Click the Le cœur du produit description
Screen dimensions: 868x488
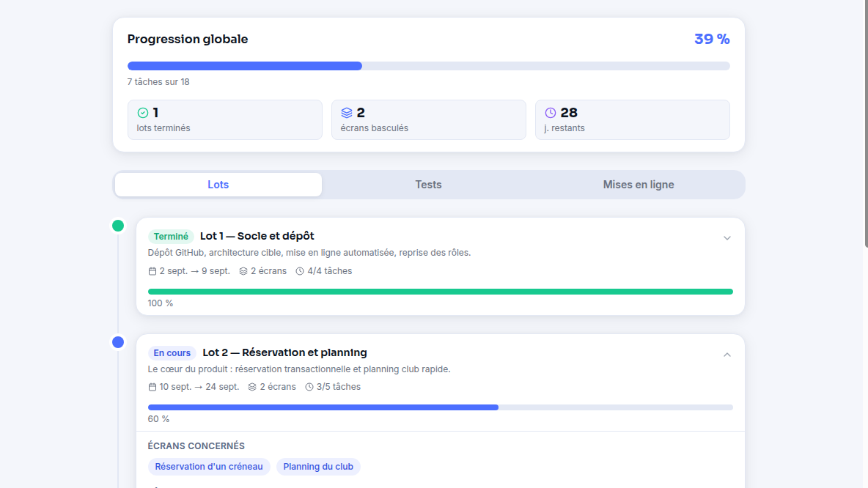(299, 369)
